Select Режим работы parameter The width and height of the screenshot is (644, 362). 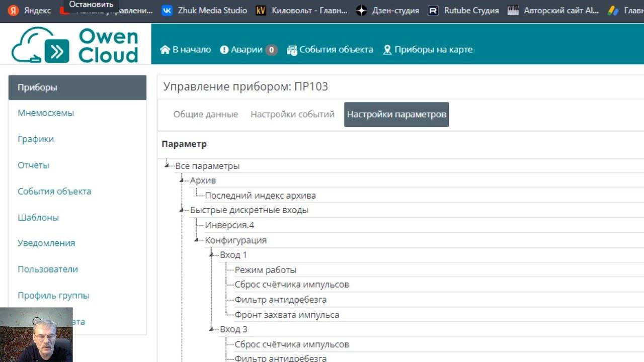[265, 270]
